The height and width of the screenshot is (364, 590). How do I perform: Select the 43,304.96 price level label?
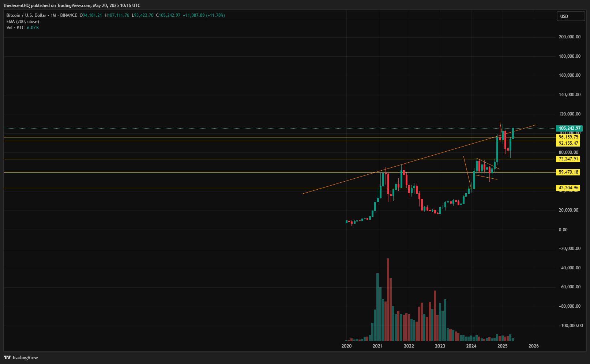(568, 188)
